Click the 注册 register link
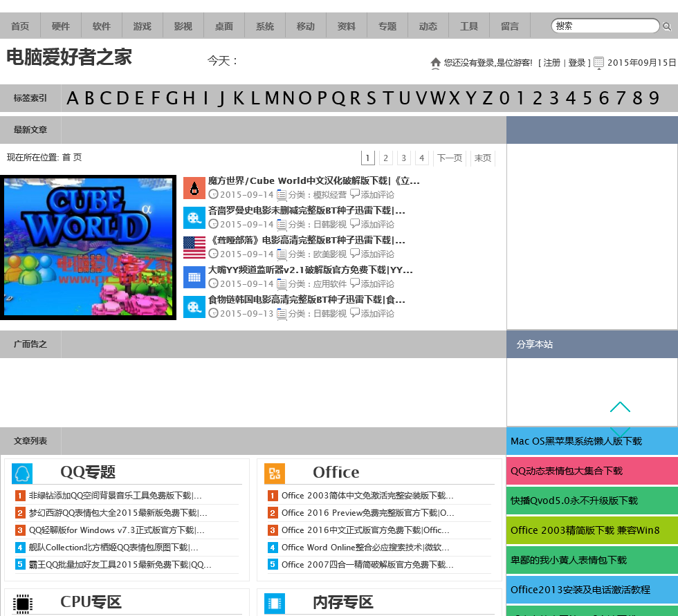The image size is (678, 616). pyautogui.click(x=551, y=63)
